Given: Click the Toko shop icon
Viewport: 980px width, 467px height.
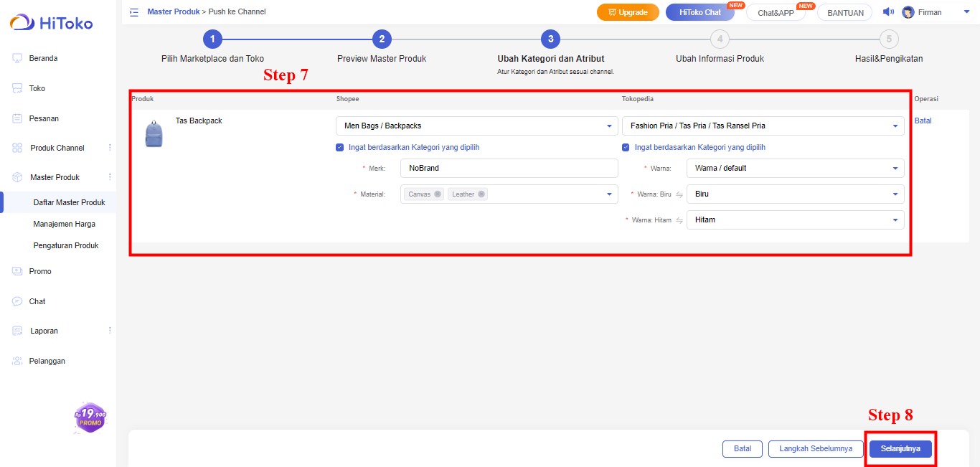Looking at the screenshot, I should pyautogui.click(x=17, y=88).
